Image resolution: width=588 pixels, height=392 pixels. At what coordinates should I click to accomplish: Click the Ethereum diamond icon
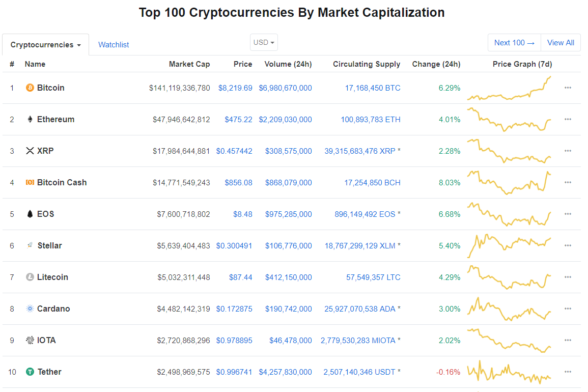point(30,119)
